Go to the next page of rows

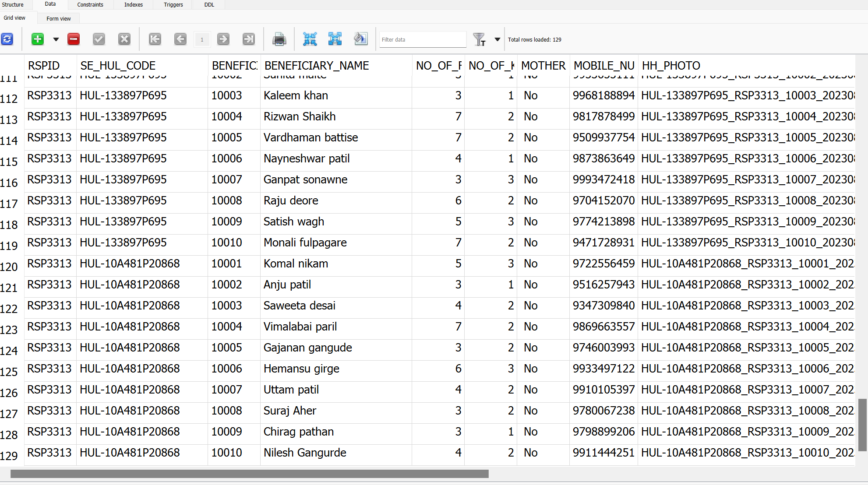tap(223, 39)
